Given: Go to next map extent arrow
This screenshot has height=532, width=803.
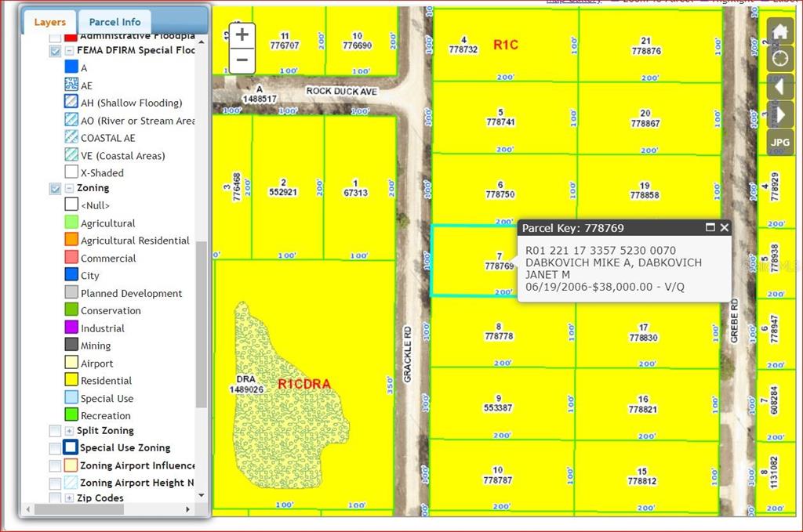Looking at the screenshot, I should tap(780, 114).
